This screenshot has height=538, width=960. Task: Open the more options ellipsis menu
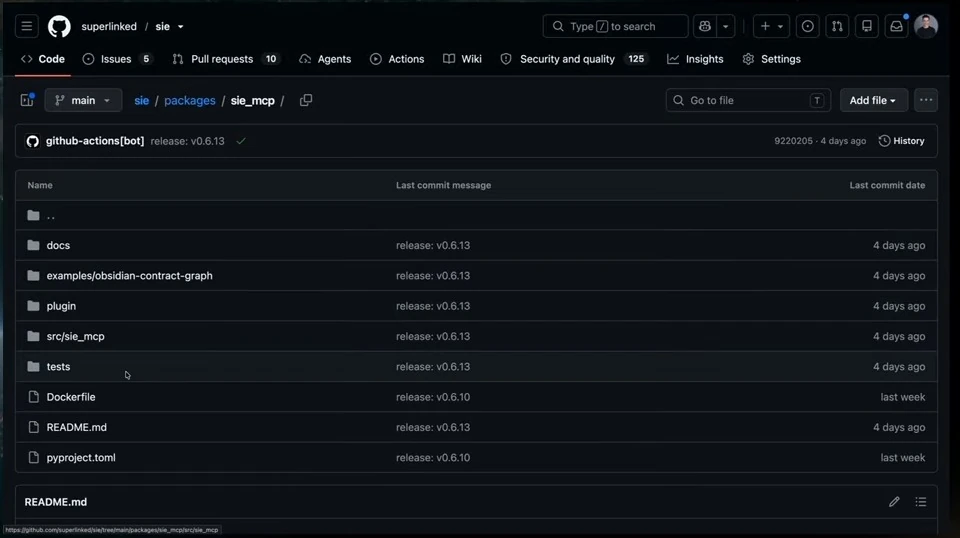coord(926,100)
